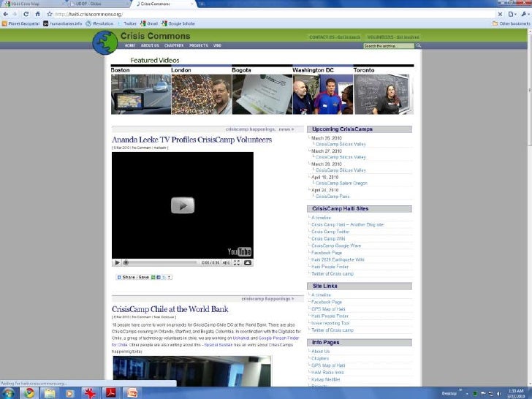Image resolution: width=532 pixels, height=399 pixels.
Task: Open a new browser tab
Action: 202,4
